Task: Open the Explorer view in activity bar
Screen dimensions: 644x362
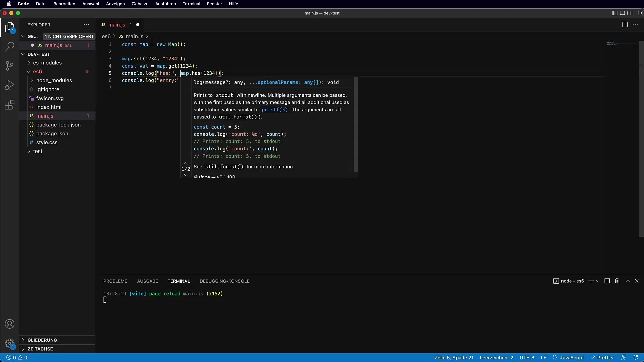Action: [x=10, y=27]
